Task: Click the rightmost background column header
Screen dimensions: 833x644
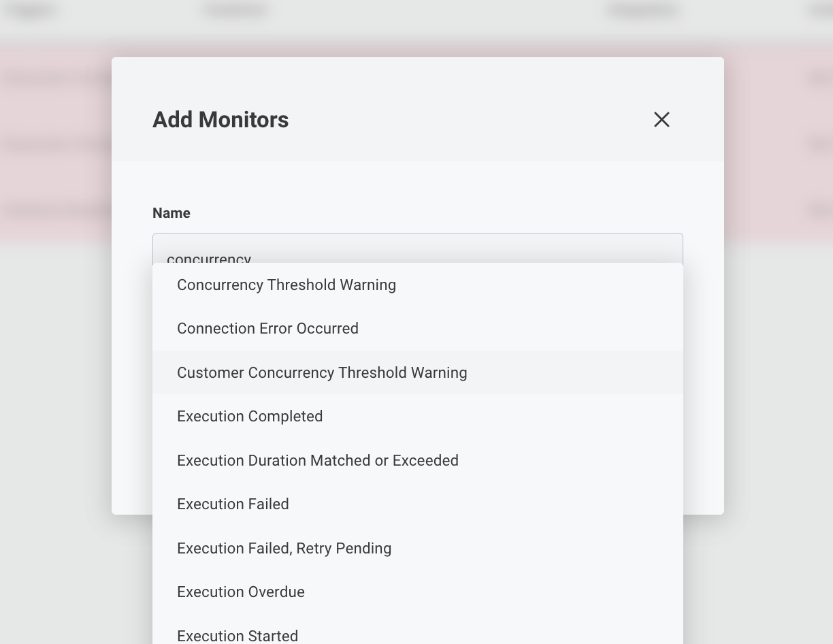Action: (821, 10)
